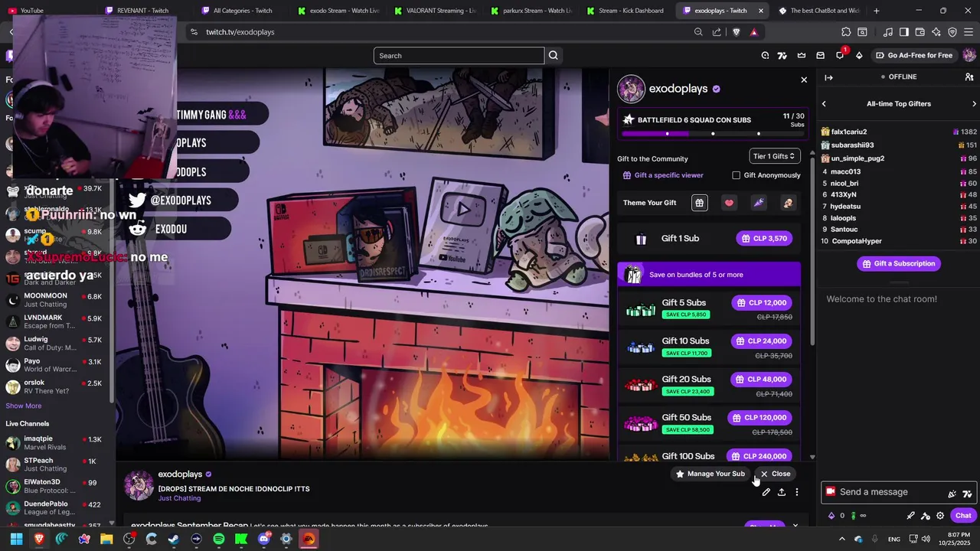Screen dimensions: 980x551
Task: Go to next leaderboard with right chevron
Action: (974, 103)
